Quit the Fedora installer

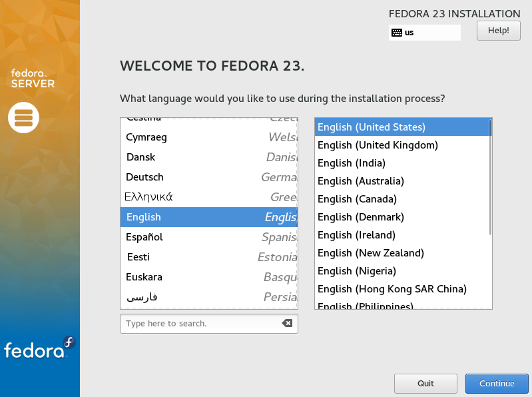[x=425, y=384]
